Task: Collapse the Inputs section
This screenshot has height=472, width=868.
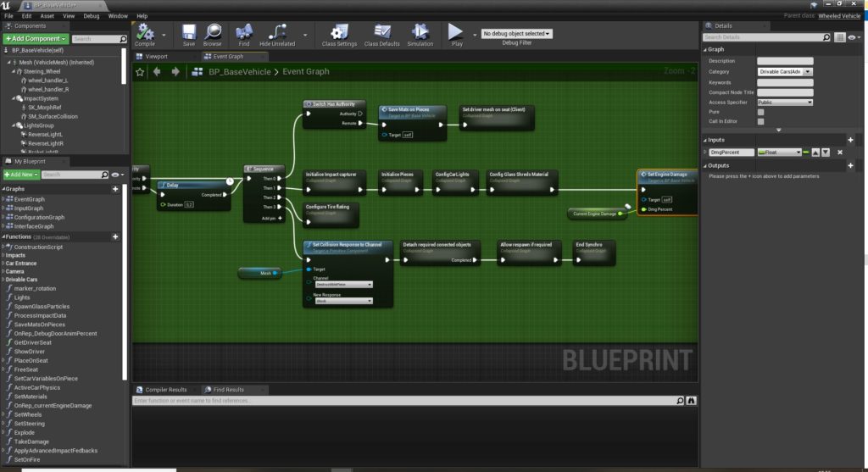Action: coord(705,140)
